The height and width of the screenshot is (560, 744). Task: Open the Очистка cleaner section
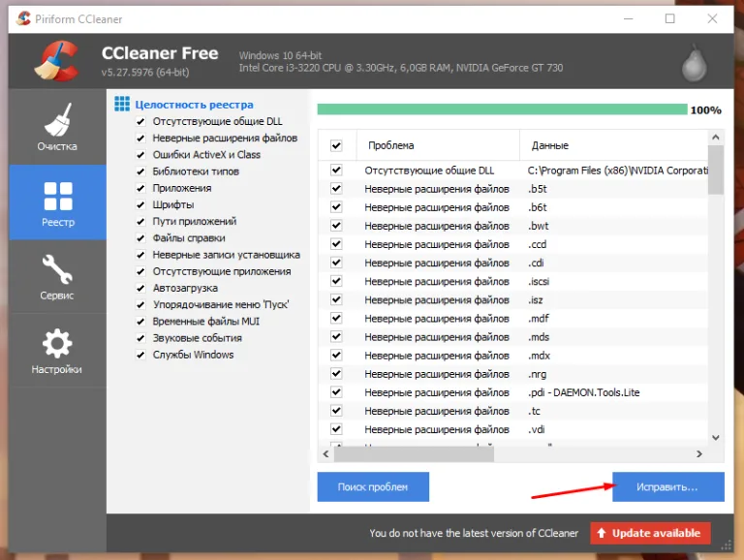pyautogui.click(x=57, y=127)
